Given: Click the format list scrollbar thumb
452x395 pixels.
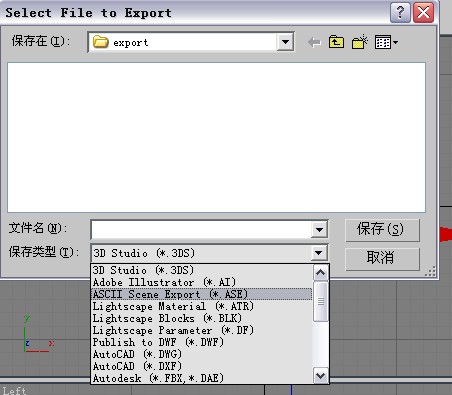Looking at the screenshot, I should [321, 302].
